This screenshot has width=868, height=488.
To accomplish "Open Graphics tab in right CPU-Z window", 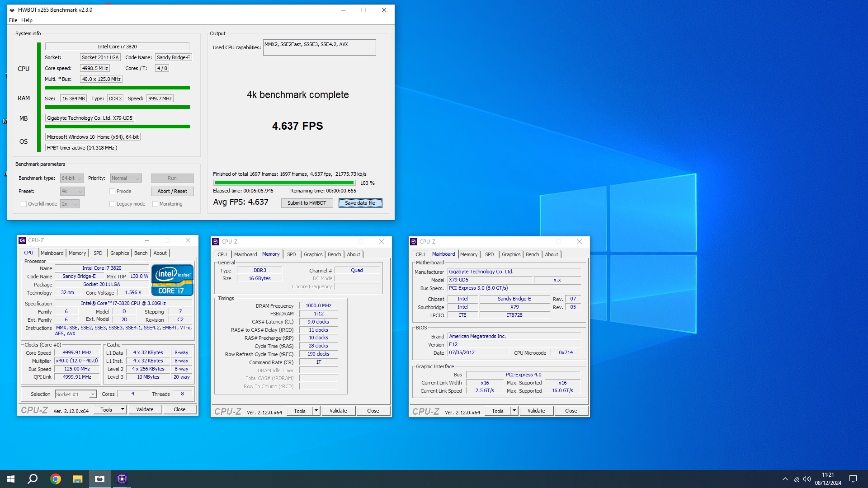I will pyautogui.click(x=511, y=254).
